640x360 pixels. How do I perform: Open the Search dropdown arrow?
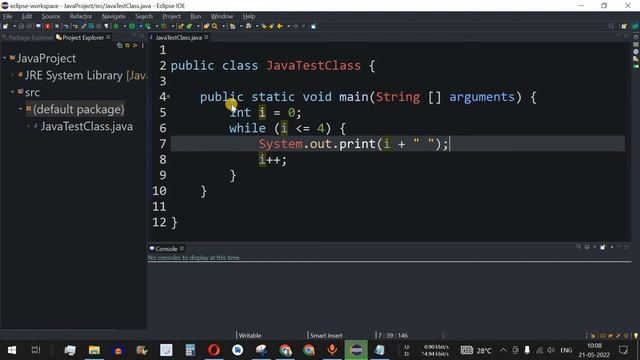click(x=223, y=26)
